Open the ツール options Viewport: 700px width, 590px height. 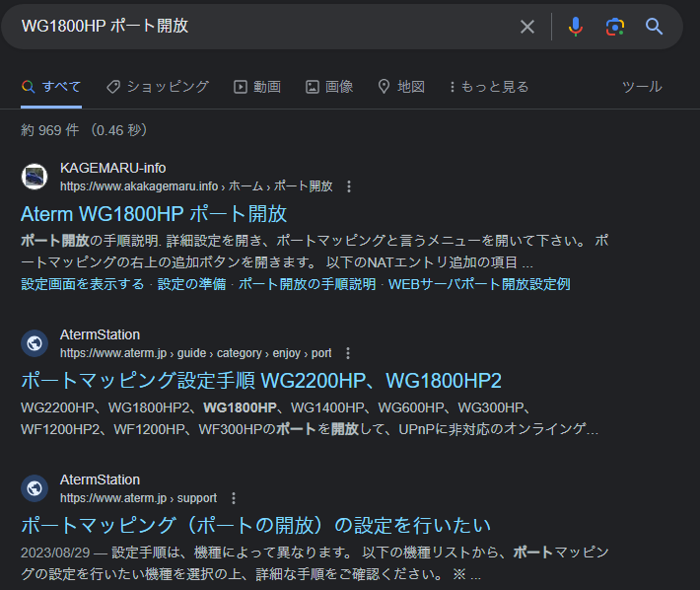click(x=642, y=87)
